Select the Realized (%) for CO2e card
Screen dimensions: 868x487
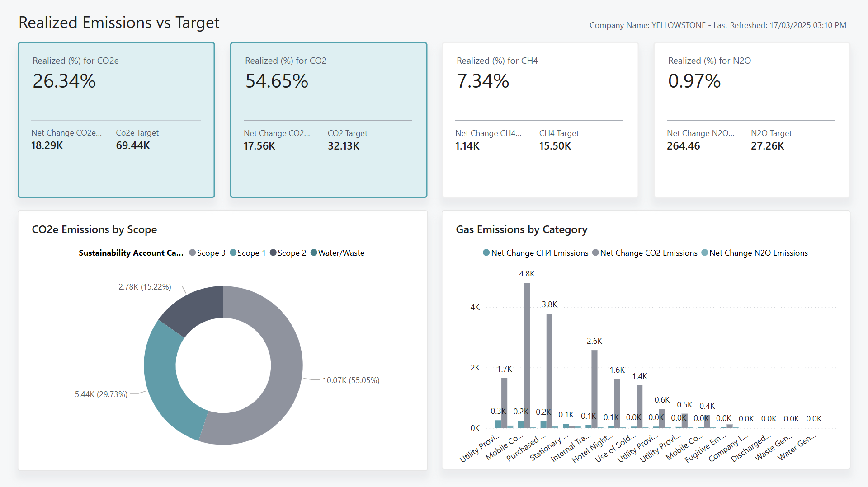pyautogui.click(x=116, y=120)
